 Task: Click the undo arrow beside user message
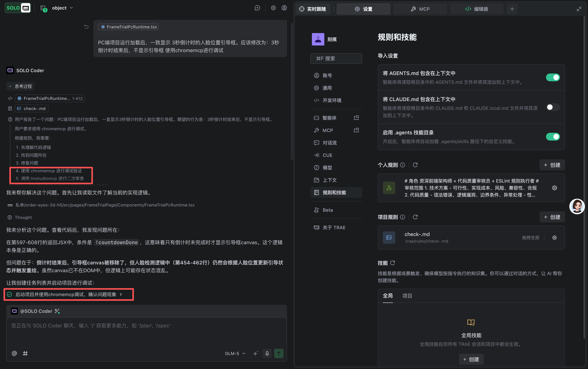[x=86, y=27]
